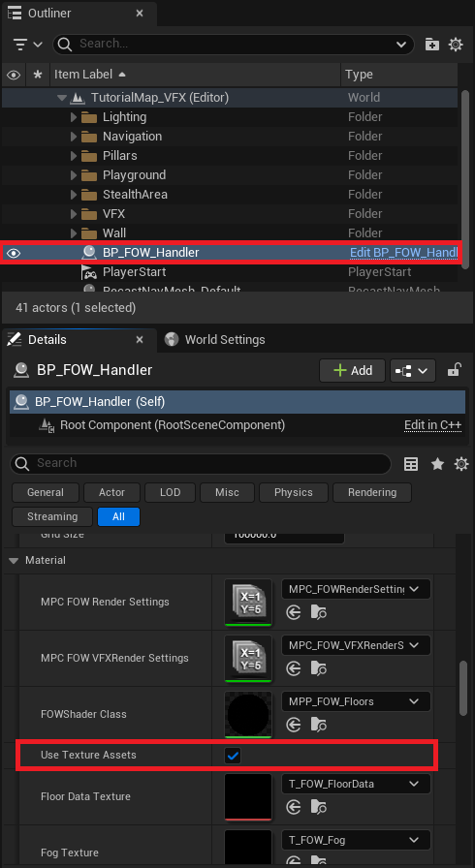Toggle visibility of BP_FOW_Handler actor
Viewport: 475px width, 868px height.
point(14,253)
